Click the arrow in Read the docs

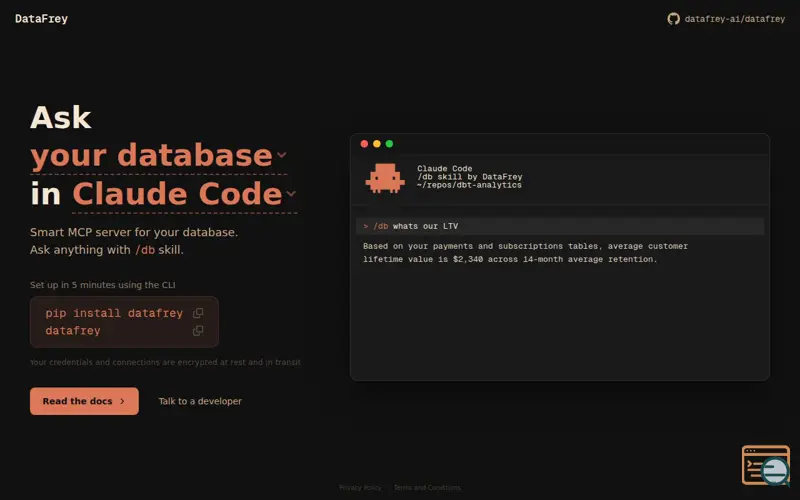click(x=122, y=401)
